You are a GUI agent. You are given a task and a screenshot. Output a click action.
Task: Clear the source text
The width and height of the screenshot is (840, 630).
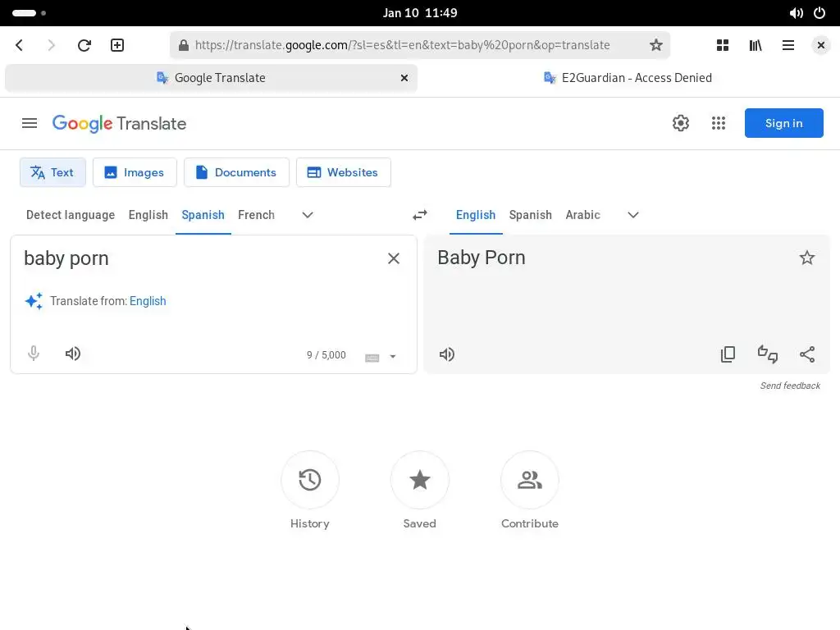(394, 258)
